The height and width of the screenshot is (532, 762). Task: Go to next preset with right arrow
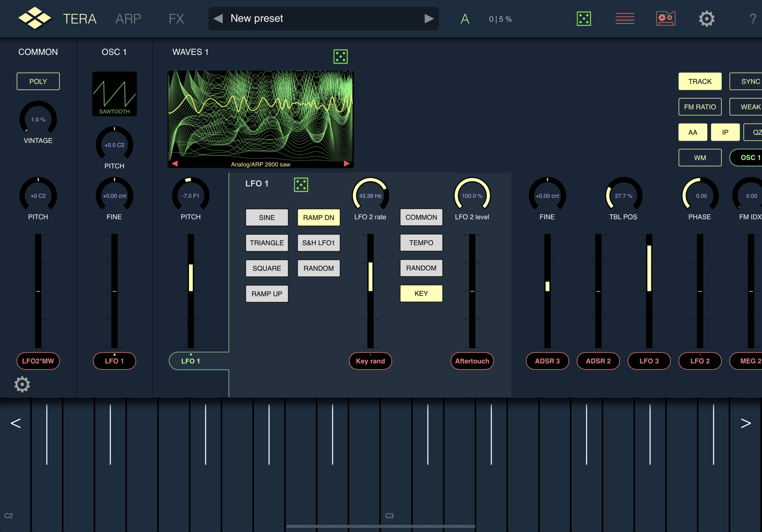tap(429, 19)
